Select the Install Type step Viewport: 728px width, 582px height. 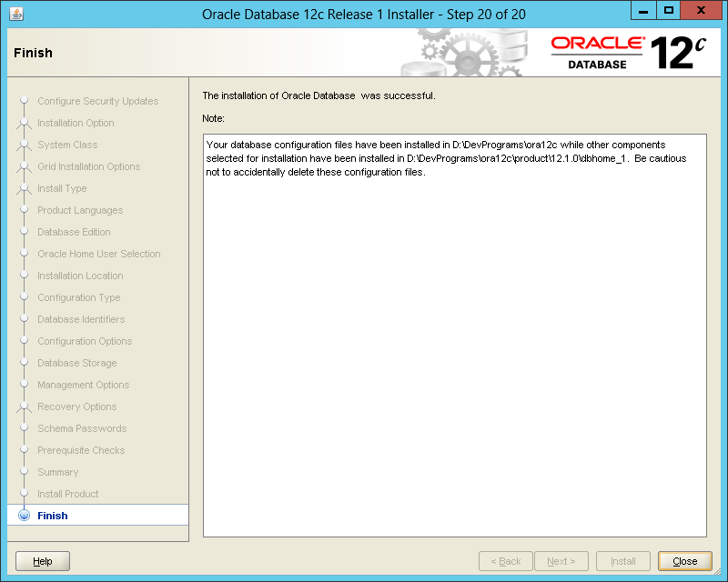(62, 188)
